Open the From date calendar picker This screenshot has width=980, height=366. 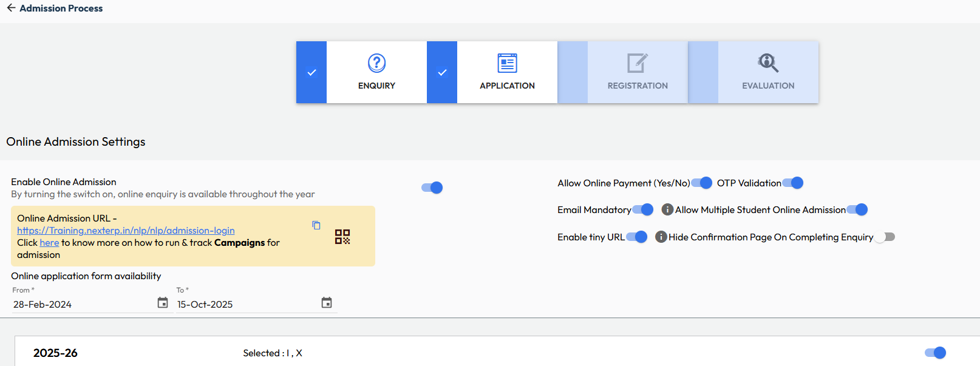[163, 303]
